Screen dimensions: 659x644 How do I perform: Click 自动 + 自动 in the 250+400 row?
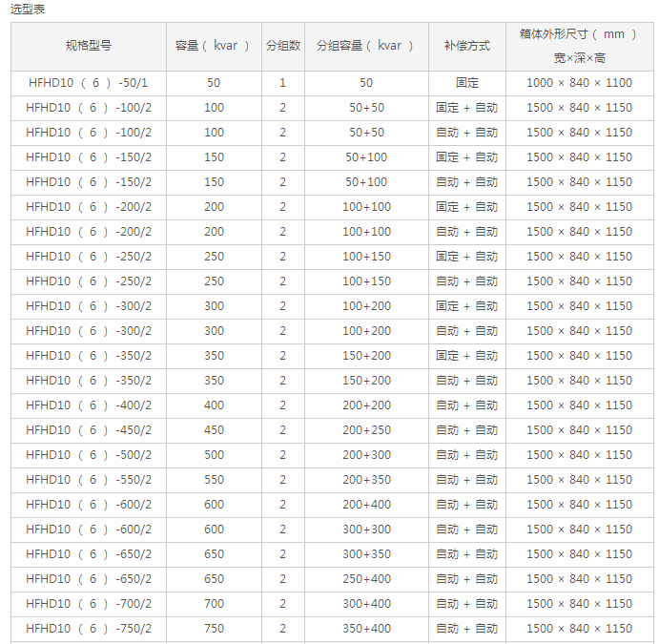467,579
